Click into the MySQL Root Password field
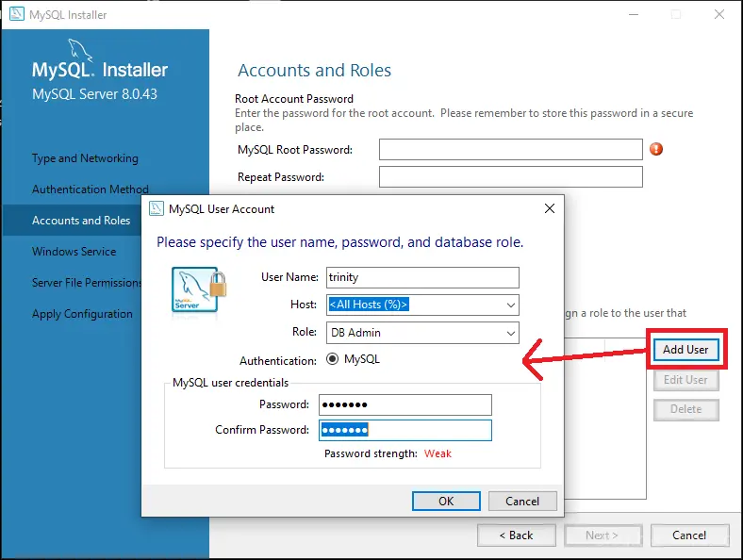743x560 pixels. [x=511, y=150]
